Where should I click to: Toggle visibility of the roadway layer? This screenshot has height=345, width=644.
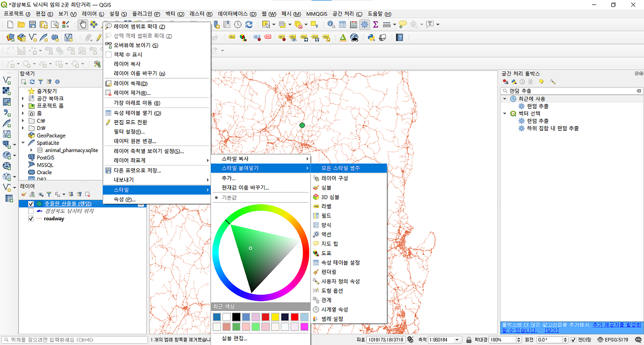31,219
